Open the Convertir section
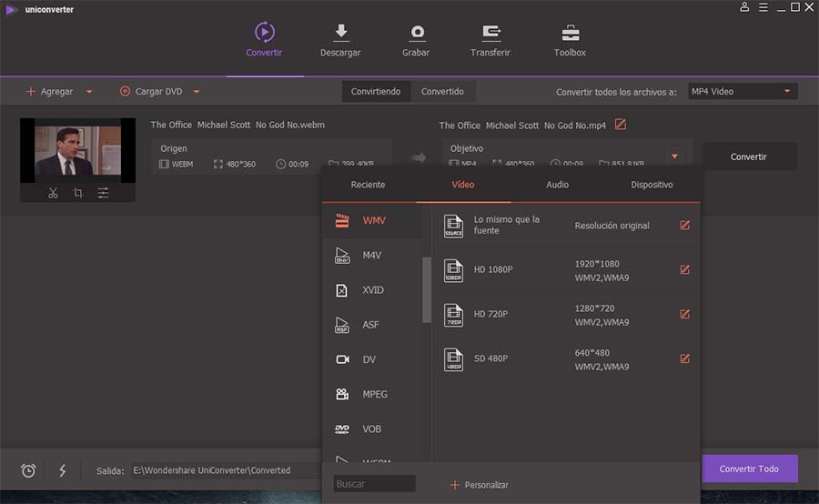Image resolution: width=819 pixels, height=504 pixels. [264, 40]
